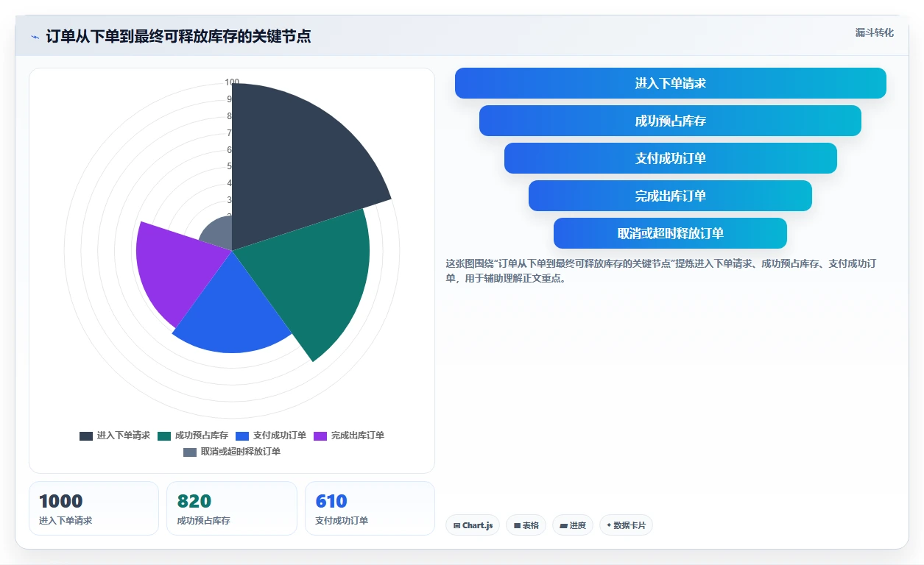
Task: Toggle 完成出库订单 legend swatch
Action: [320, 436]
